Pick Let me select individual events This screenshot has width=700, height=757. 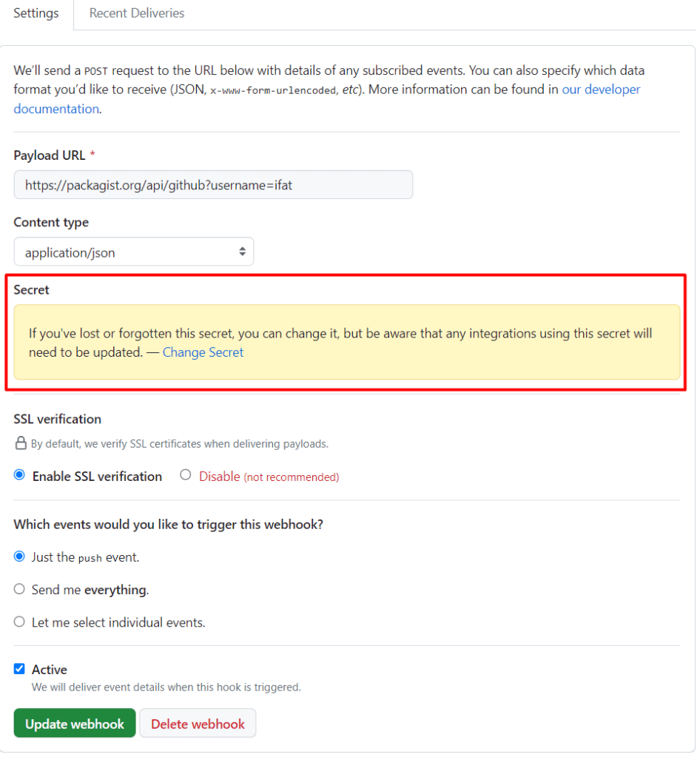point(20,622)
